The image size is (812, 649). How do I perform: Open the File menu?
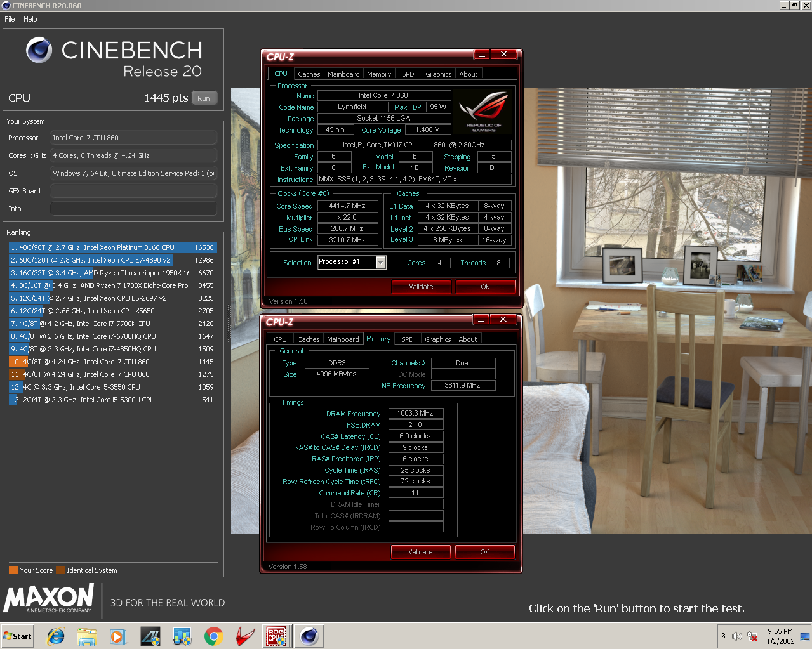(x=10, y=19)
